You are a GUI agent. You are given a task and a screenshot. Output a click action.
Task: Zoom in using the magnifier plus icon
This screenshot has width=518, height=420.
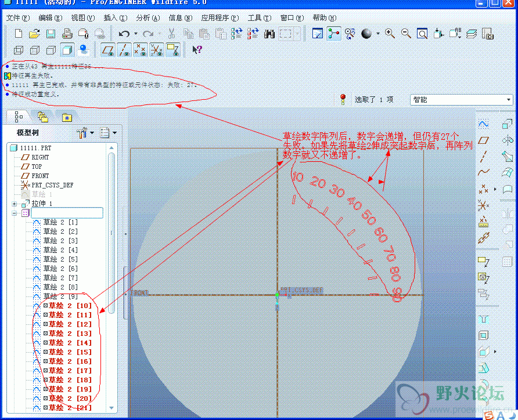[x=390, y=33]
